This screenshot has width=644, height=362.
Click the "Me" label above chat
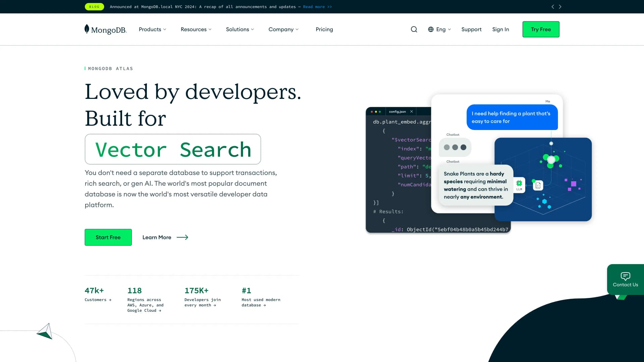[x=548, y=101]
